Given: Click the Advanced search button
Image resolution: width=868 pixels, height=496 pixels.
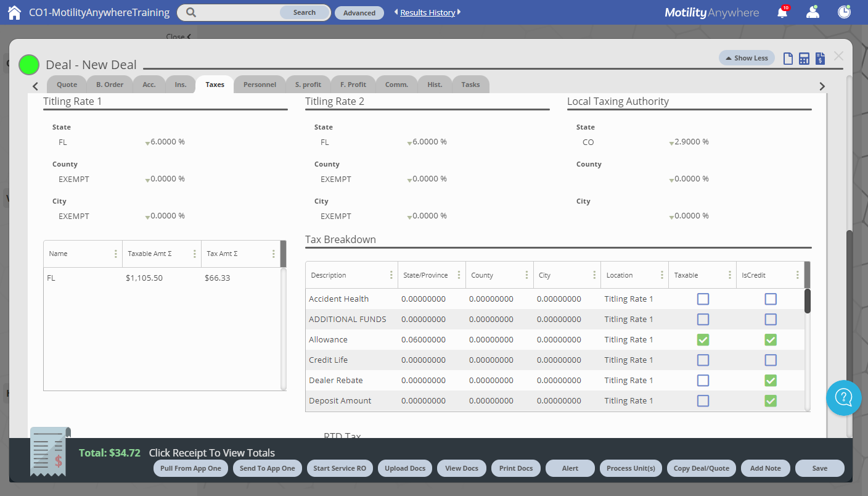Looking at the screenshot, I should click(359, 13).
